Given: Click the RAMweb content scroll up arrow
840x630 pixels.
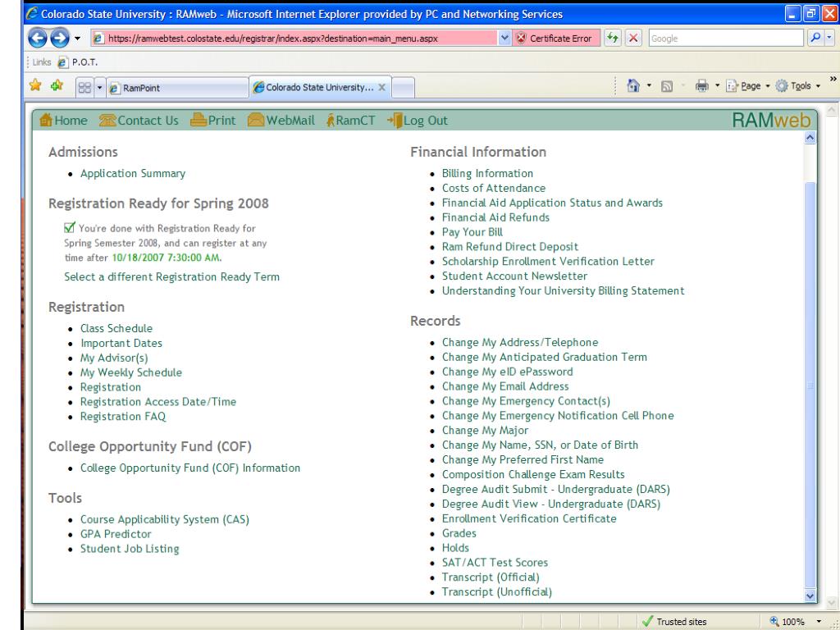Looking at the screenshot, I should point(810,138).
